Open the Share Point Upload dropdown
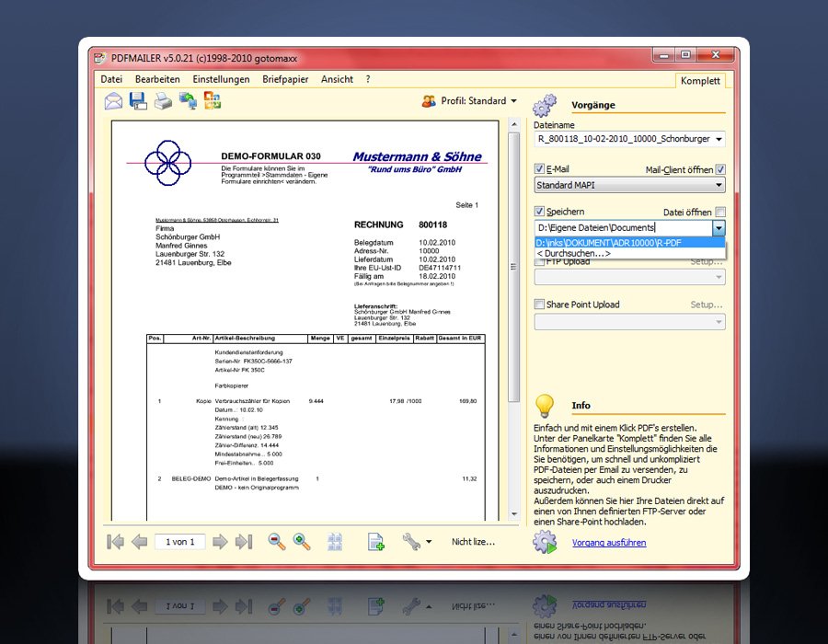Image resolution: width=828 pixels, height=644 pixels. 629,321
